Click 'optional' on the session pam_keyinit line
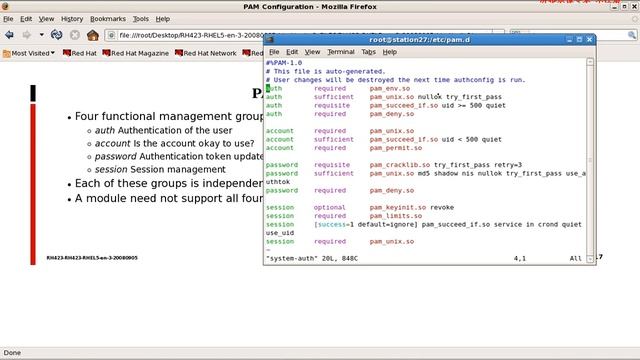This screenshot has height=360, width=640. pyautogui.click(x=330, y=207)
